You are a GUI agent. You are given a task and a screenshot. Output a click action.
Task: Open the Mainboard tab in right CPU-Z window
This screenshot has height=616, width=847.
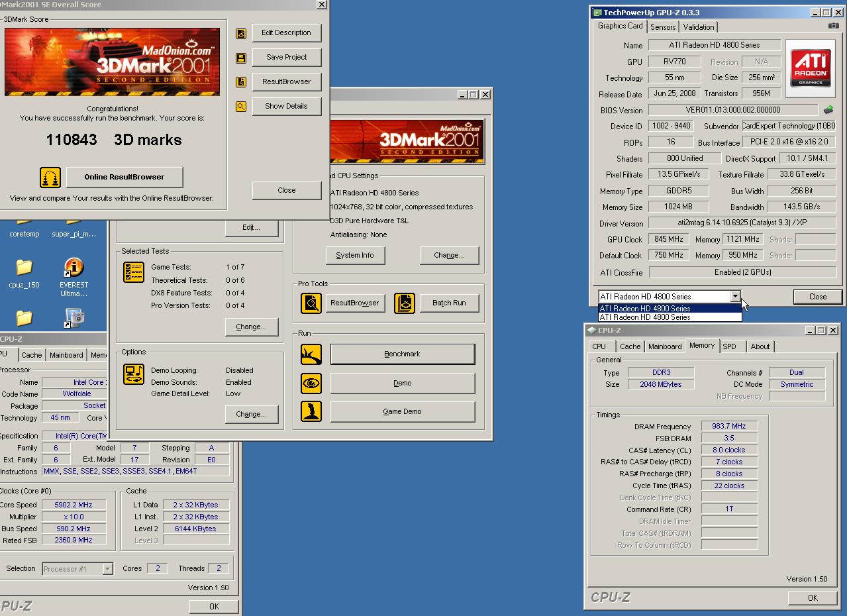coord(665,346)
